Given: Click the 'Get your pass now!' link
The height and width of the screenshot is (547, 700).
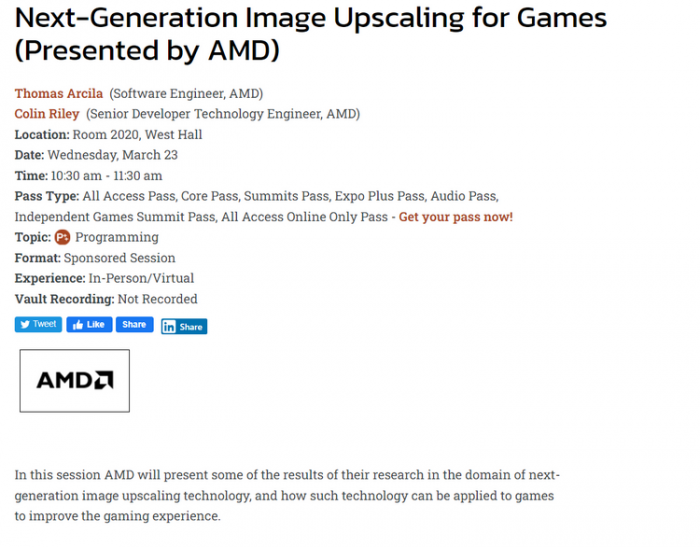Looking at the screenshot, I should 455,217.
